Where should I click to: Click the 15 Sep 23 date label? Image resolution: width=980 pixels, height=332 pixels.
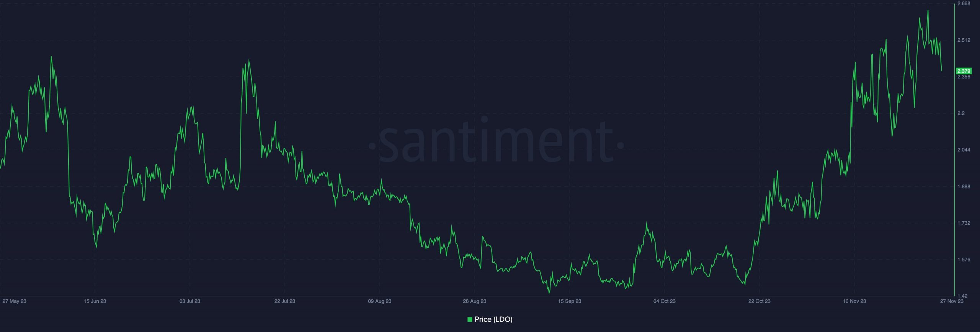[570, 301]
